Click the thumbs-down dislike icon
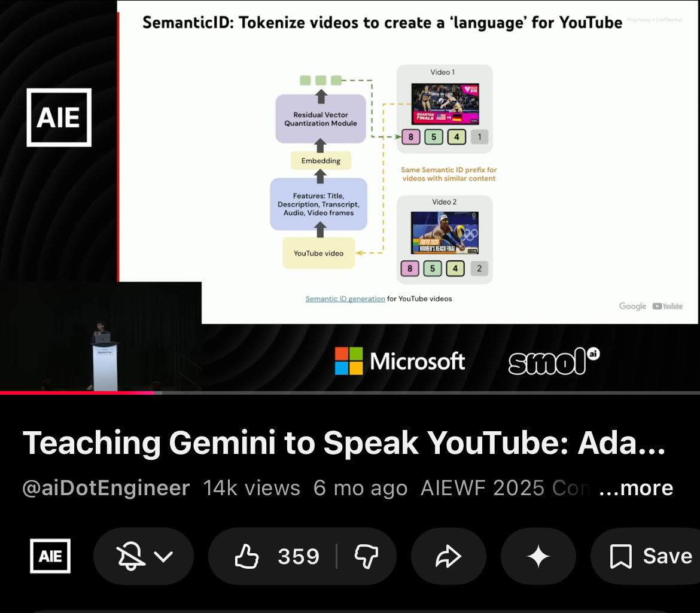 366,556
